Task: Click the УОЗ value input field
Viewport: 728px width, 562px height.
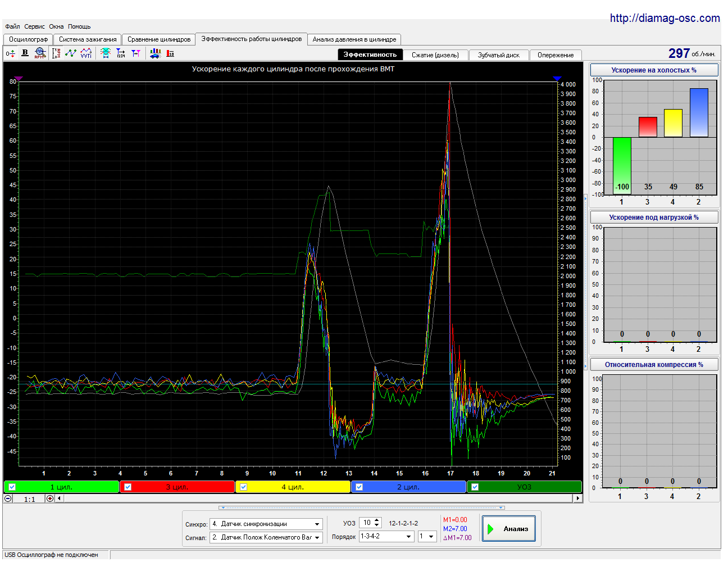Action: tap(366, 523)
